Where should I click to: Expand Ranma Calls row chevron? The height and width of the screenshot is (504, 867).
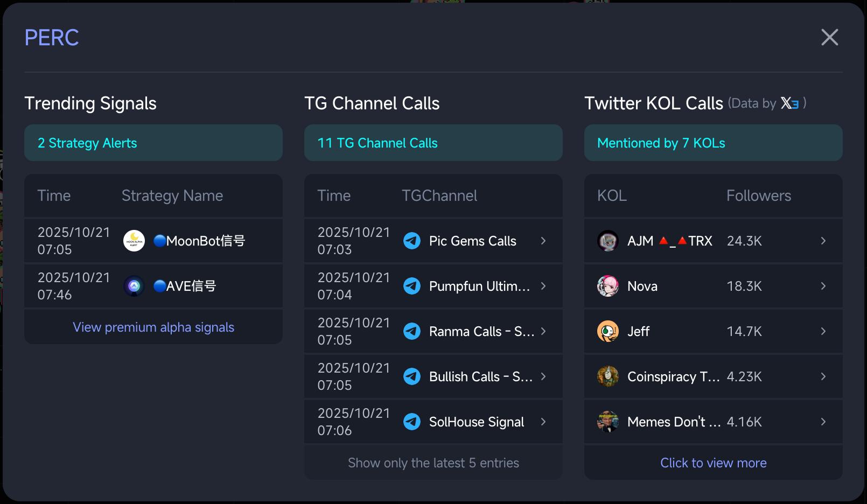click(x=543, y=331)
